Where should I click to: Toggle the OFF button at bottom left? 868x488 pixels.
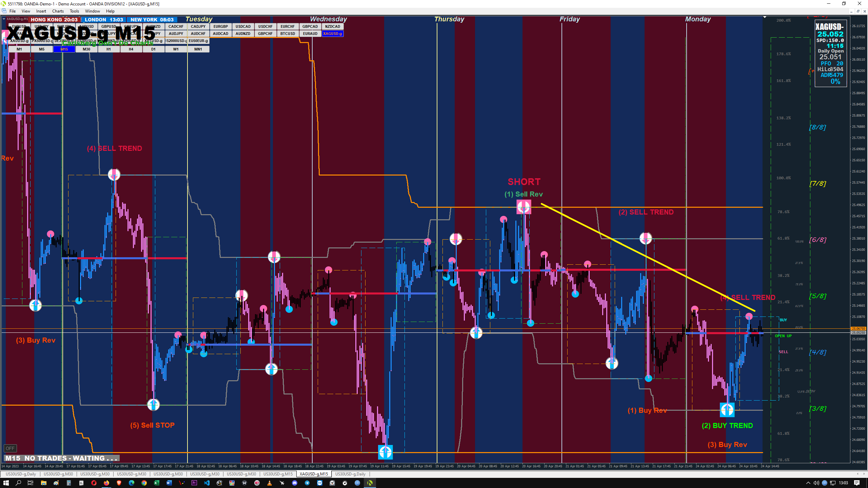[10, 448]
